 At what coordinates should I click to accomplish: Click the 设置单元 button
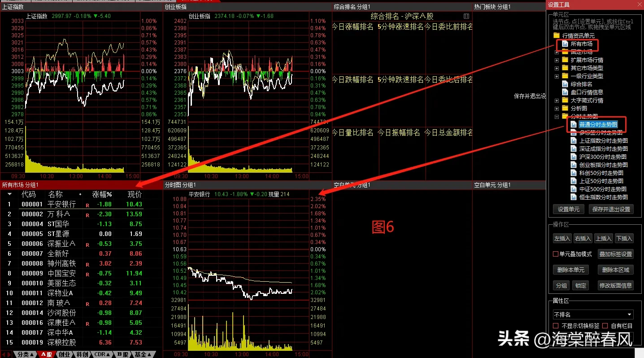point(569,209)
